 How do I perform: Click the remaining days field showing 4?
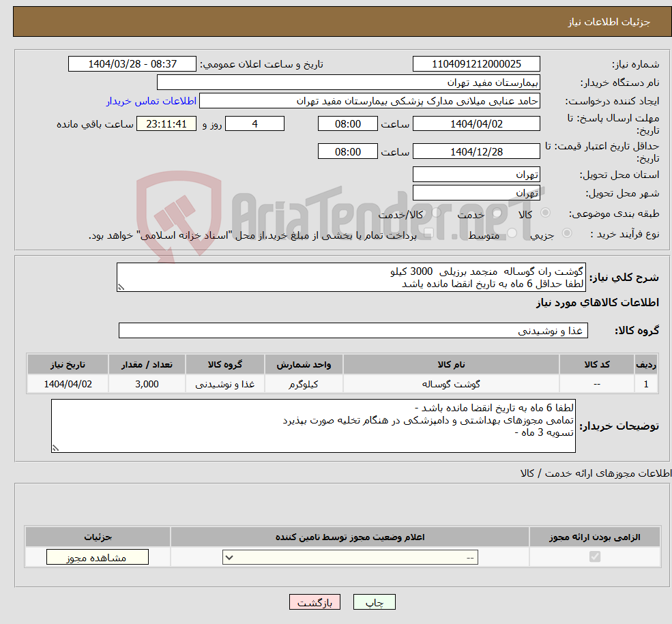[x=254, y=123]
